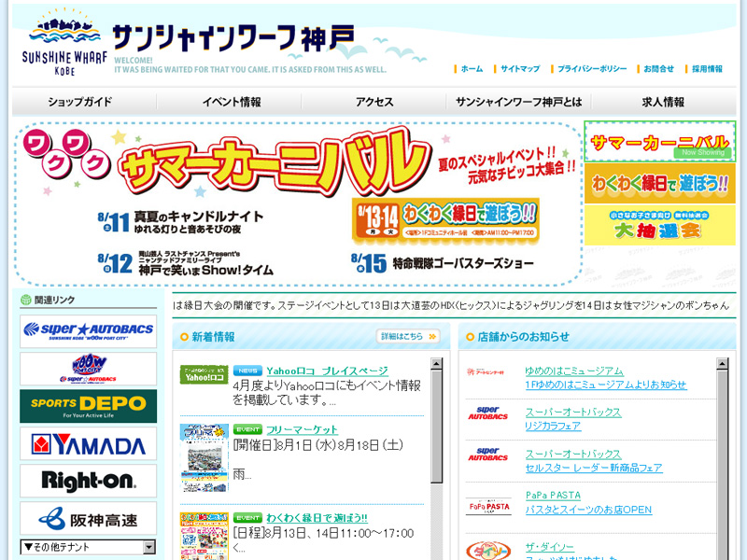Click super AUTOBACS logo beside セルスター レーダー
Image resolution: width=747 pixels, height=560 pixels.
pos(487,455)
